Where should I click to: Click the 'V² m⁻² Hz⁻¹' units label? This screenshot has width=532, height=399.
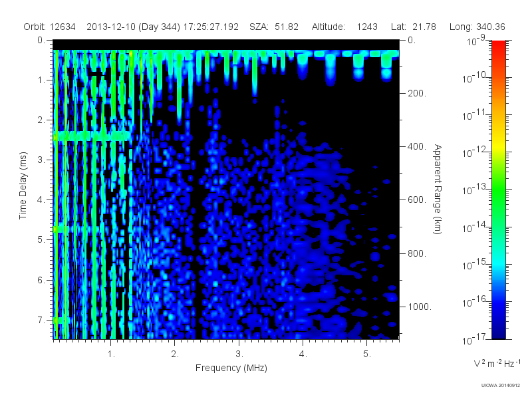click(x=497, y=363)
